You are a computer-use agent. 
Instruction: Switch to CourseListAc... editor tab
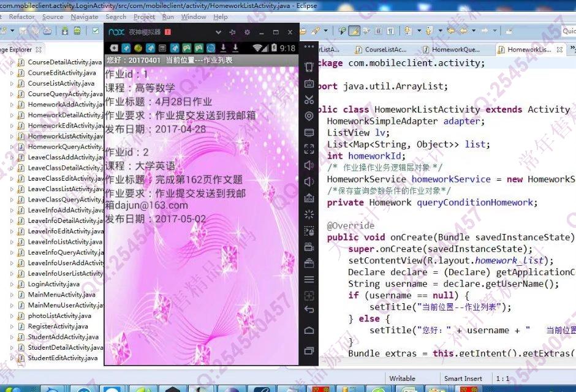[x=381, y=49]
